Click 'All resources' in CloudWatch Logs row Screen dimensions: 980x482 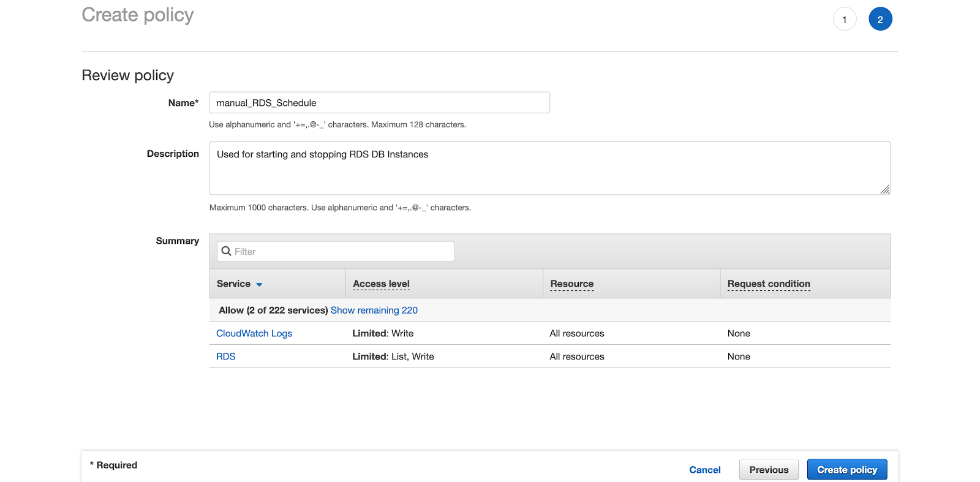[577, 333]
